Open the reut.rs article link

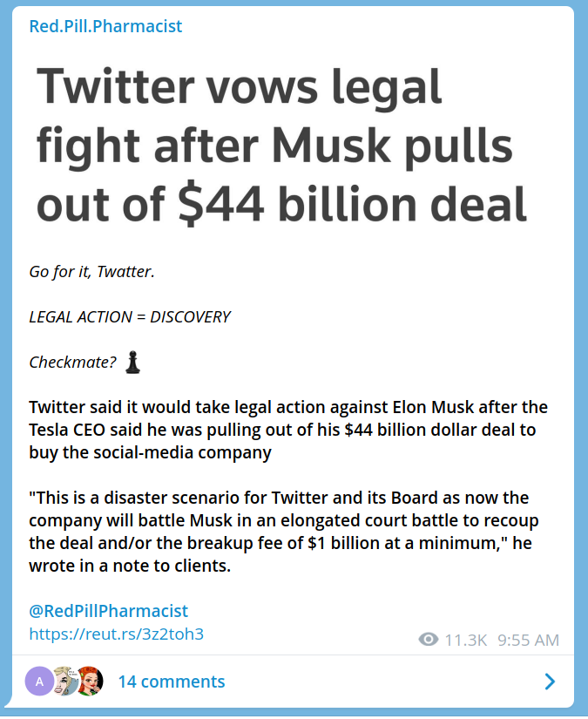pos(117,634)
